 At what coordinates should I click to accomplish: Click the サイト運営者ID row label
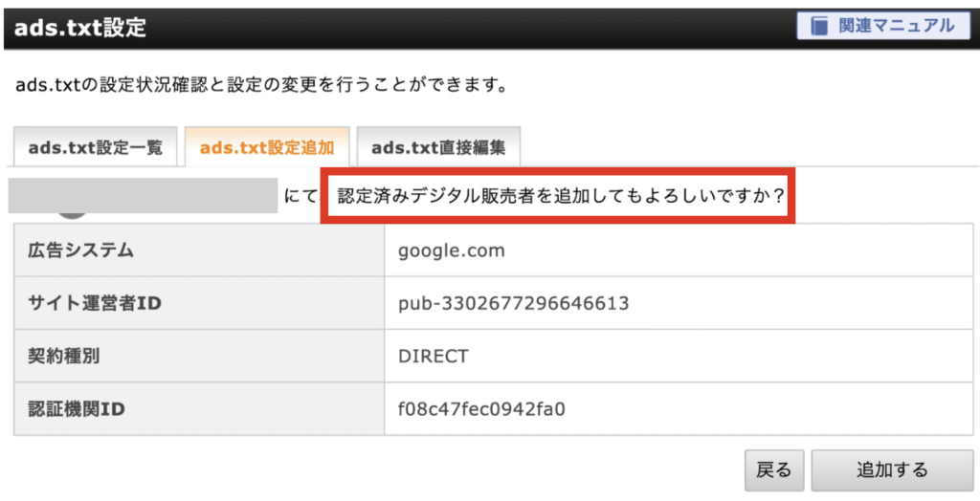[95, 304]
